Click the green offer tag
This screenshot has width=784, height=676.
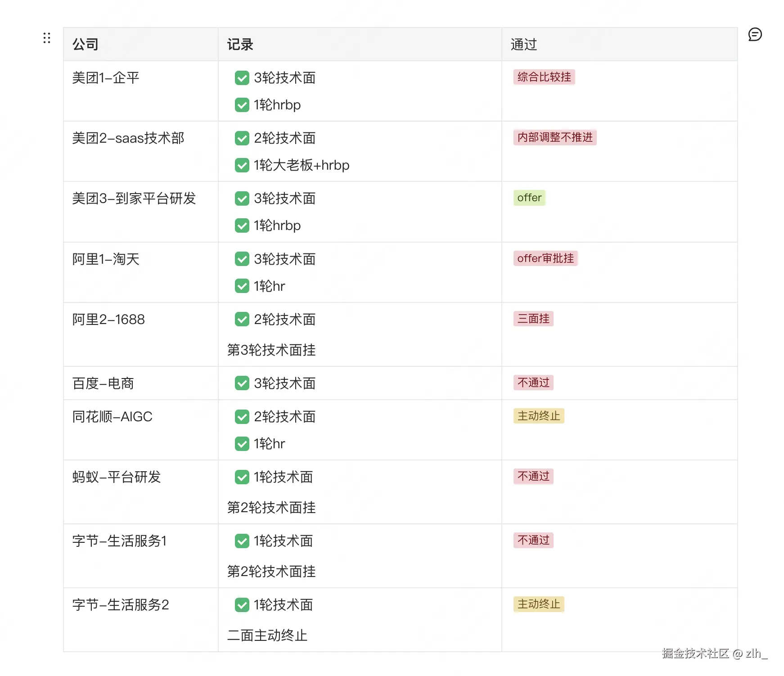529,198
